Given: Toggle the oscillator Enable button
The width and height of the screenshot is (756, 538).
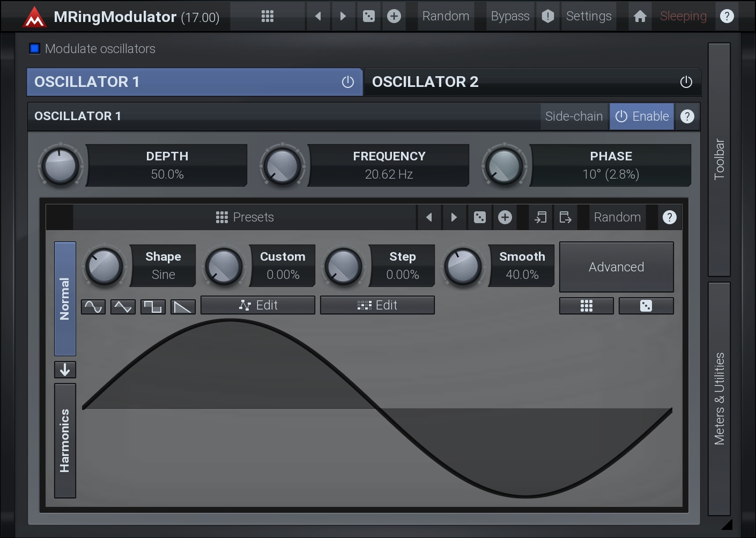Looking at the screenshot, I should 642,116.
